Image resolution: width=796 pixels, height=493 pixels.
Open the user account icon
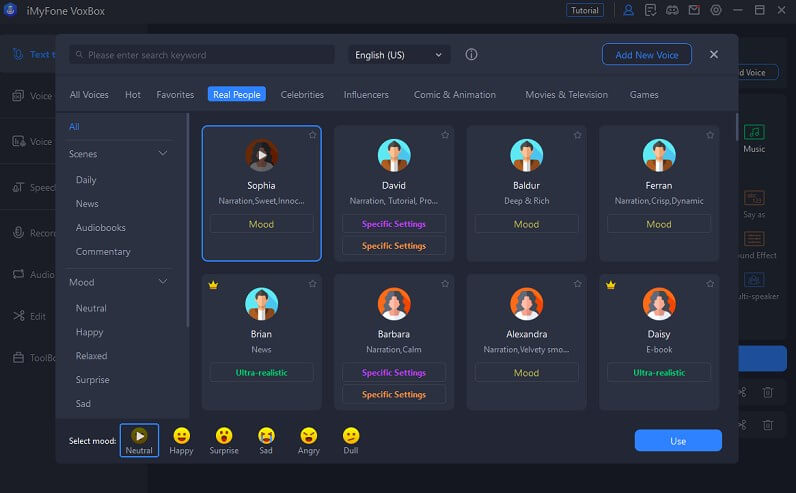pyautogui.click(x=628, y=10)
